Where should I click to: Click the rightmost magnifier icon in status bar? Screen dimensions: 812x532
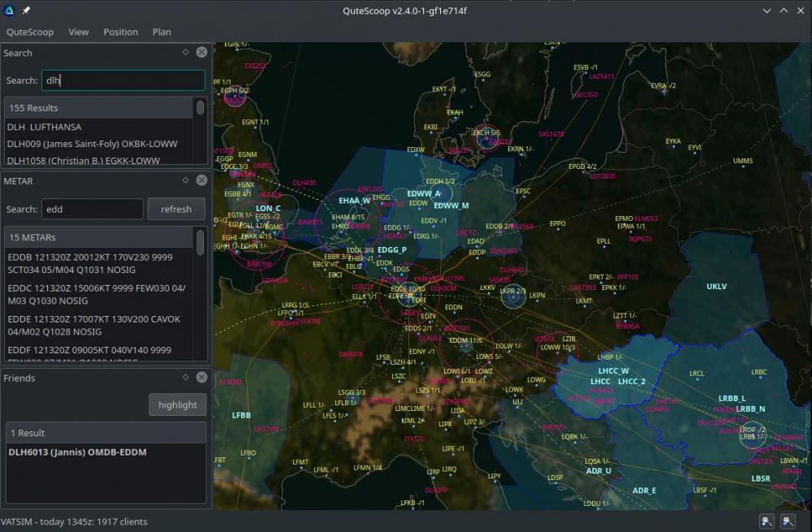tap(788, 521)
